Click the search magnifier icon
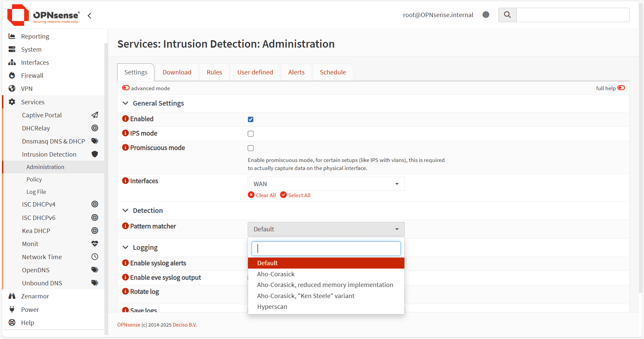The image size is (644, 339). pyautogui.click(x=507, y=15)
